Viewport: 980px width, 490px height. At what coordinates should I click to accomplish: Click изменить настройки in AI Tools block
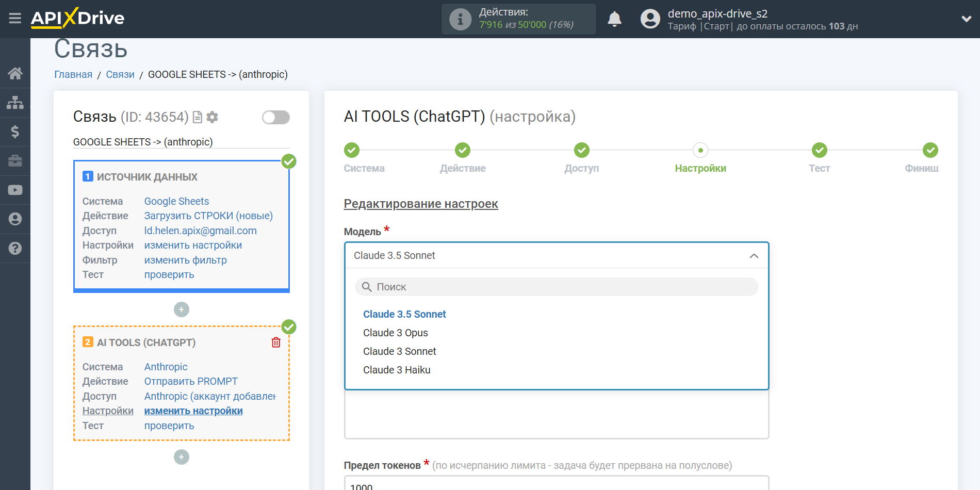(193, 411)
